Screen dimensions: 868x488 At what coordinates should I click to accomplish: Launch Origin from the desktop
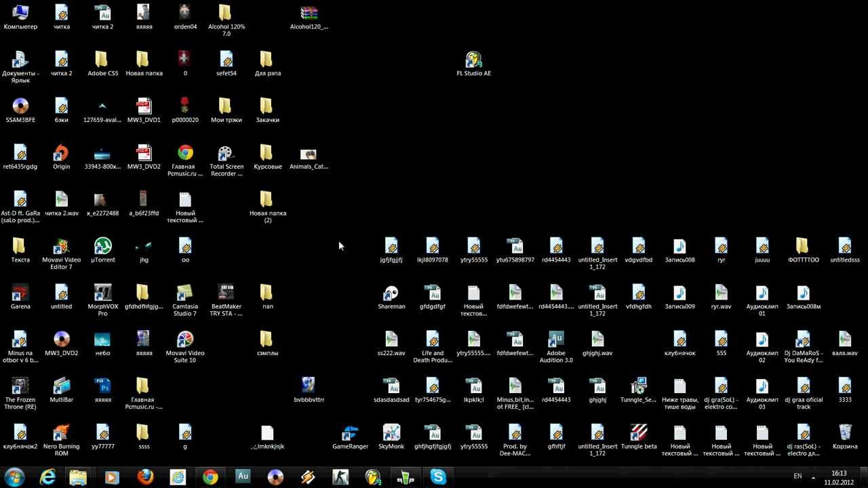point(61,157)
